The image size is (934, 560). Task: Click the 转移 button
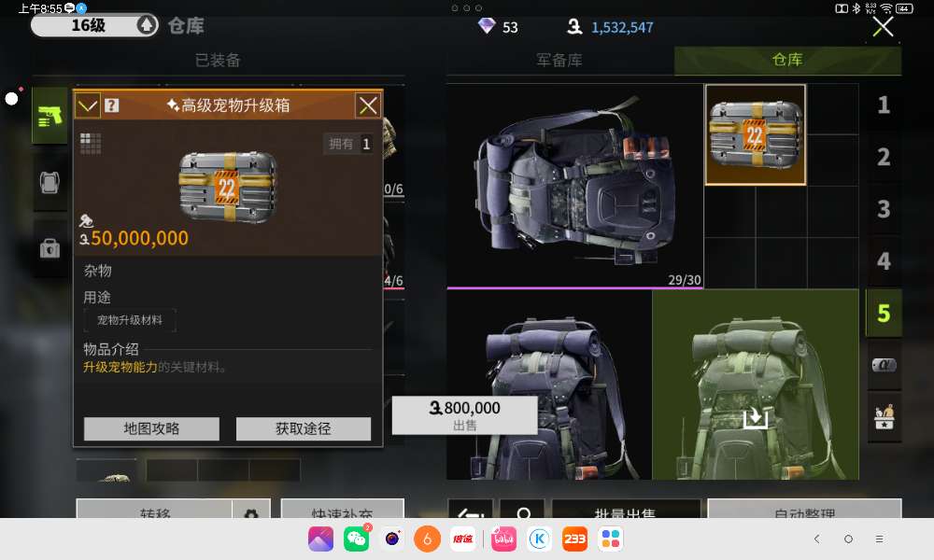[x=154, y=510]
